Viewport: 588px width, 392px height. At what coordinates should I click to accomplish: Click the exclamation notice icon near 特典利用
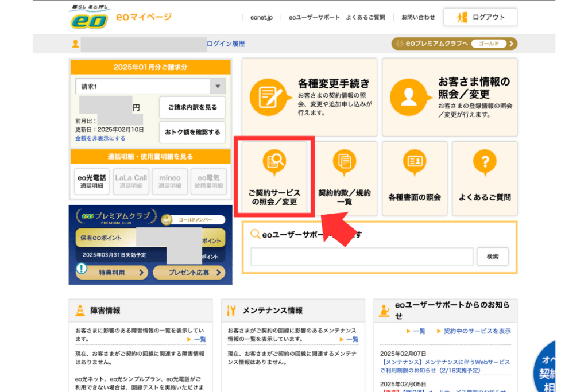coord(82,269)
